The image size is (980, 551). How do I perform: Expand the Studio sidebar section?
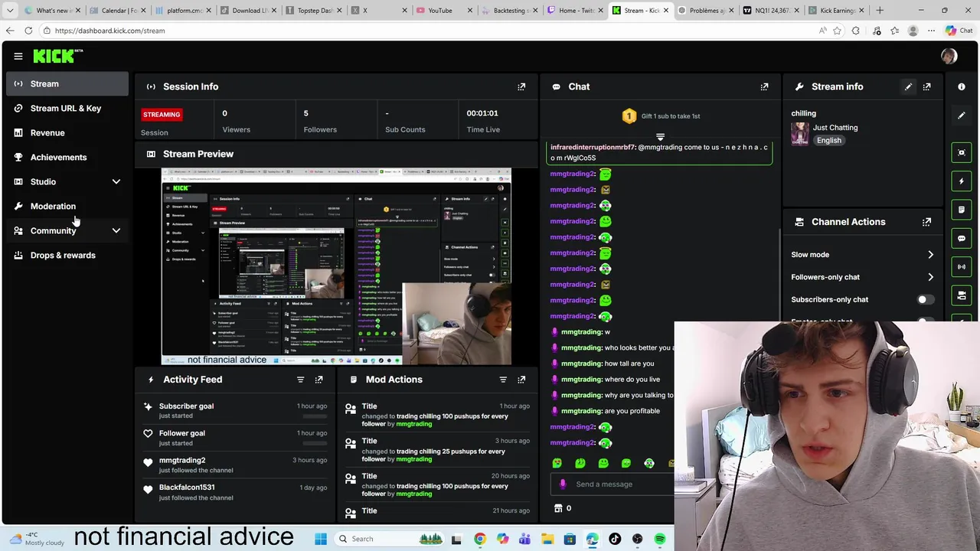(116, 181)
